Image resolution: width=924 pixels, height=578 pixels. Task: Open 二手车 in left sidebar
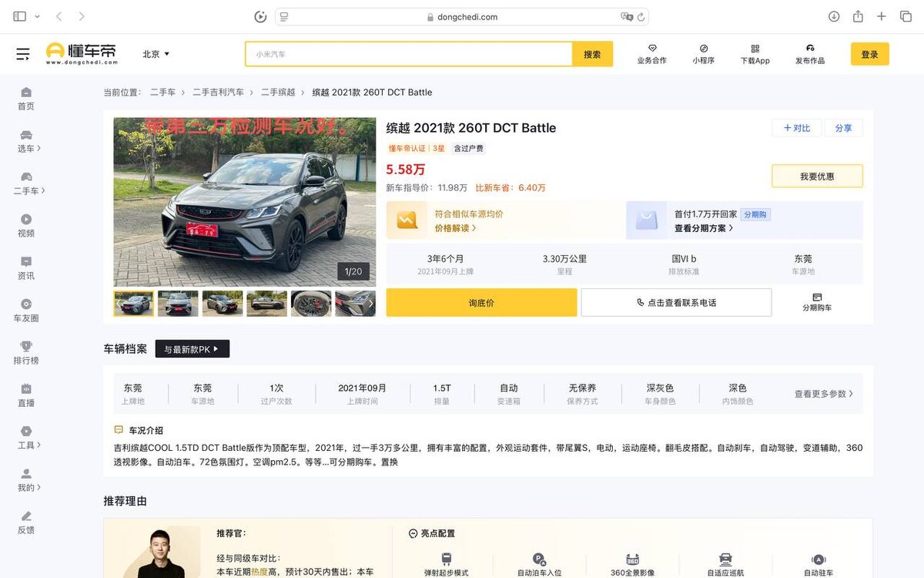coord(29,183)
